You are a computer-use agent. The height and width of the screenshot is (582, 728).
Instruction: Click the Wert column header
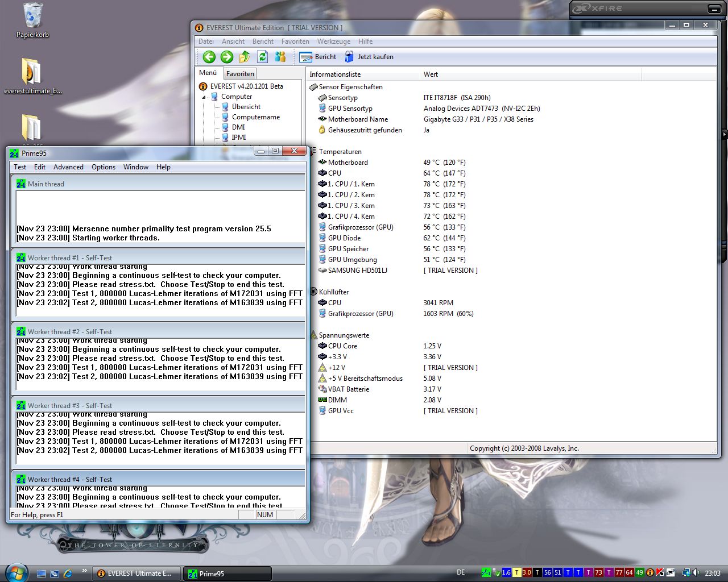tap(531, 74)
